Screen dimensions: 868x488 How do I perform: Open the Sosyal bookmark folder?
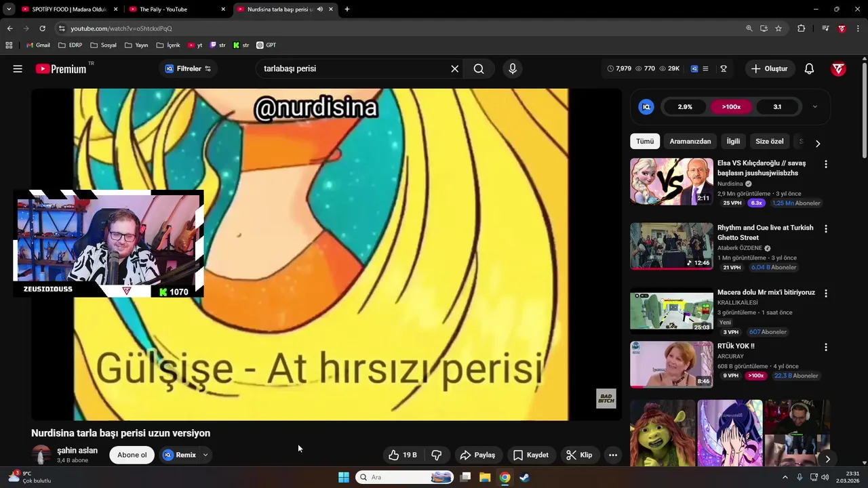pos(103,45)
